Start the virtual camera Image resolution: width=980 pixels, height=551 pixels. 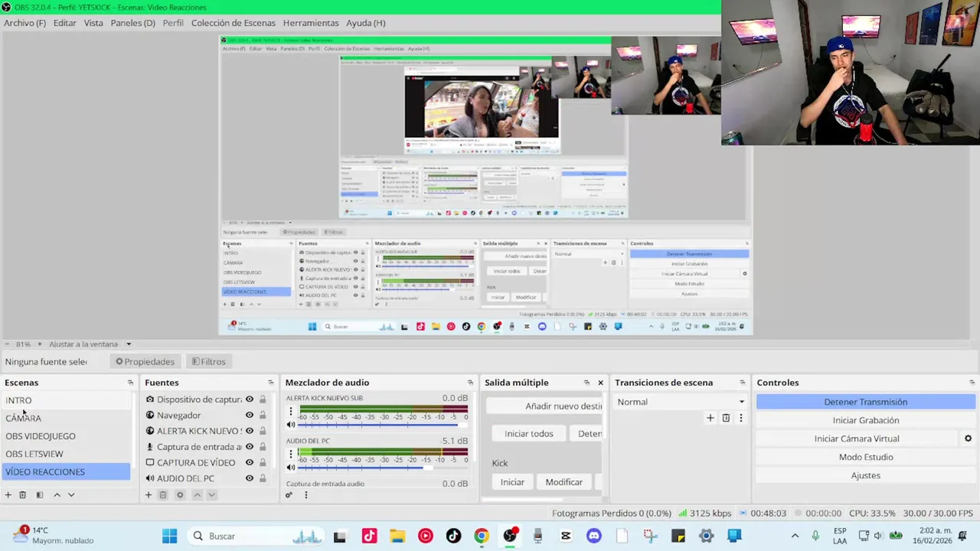857,439
